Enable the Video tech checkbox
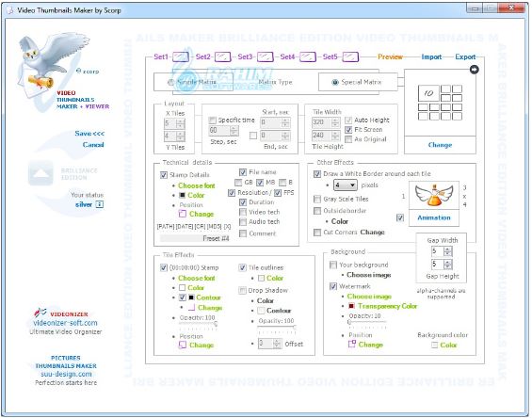The image size is (532, 418). pyautogui.click(x=243, y=212)
